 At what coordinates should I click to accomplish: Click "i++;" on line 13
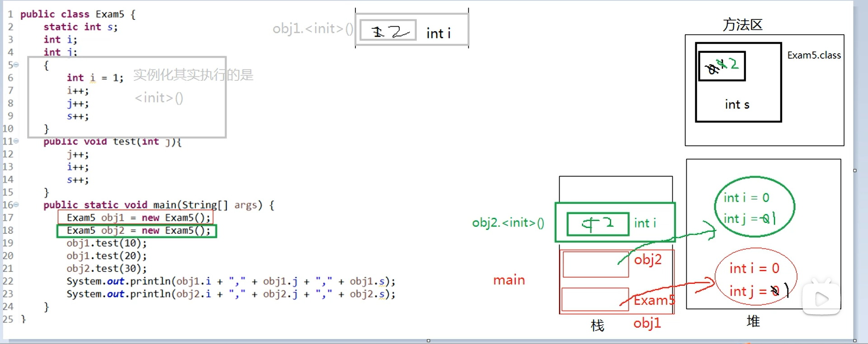[x=78, y=167]
